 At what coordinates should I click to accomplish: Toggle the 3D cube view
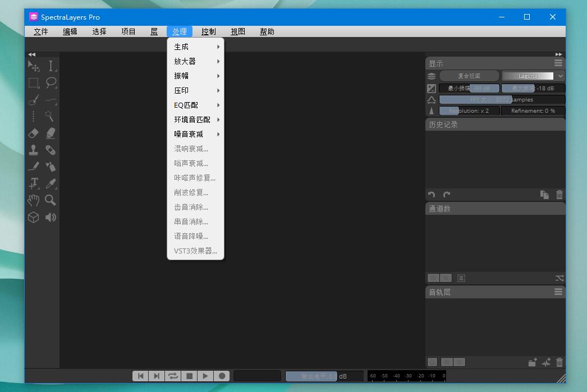point(34,218)
